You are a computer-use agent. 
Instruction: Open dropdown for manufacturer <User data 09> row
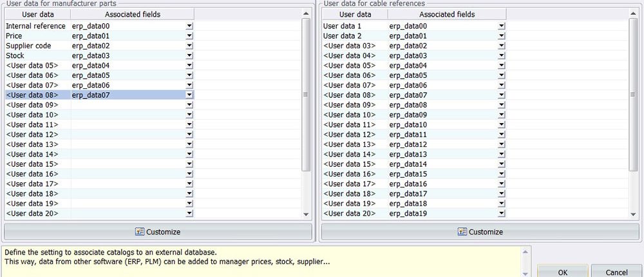point(189,105)
